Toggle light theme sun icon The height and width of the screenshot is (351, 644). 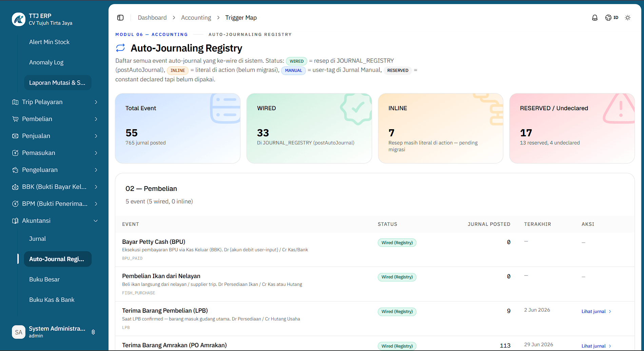(x=628, y=18)
